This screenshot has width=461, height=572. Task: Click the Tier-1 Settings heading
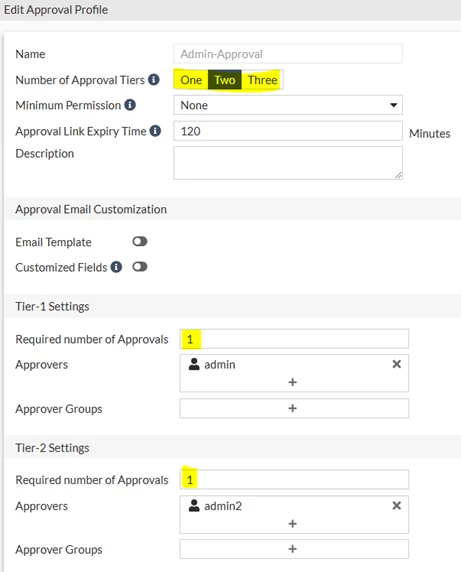[52, 306]
